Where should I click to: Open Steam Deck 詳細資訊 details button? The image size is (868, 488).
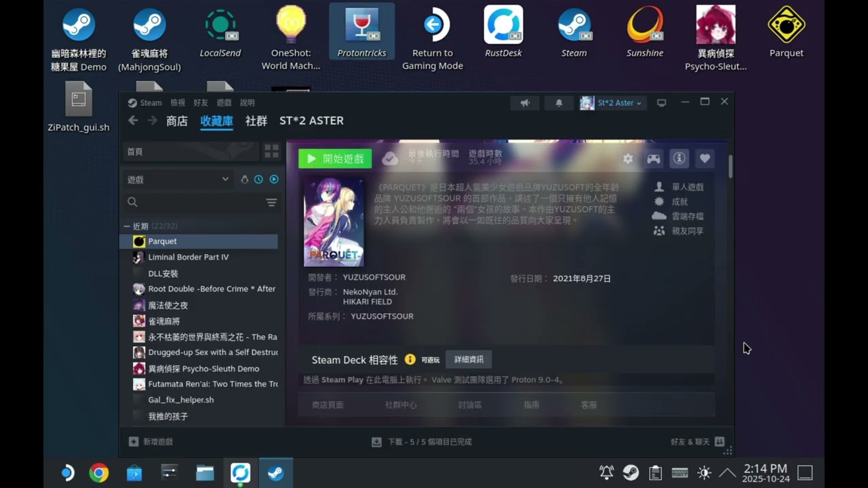469,359
